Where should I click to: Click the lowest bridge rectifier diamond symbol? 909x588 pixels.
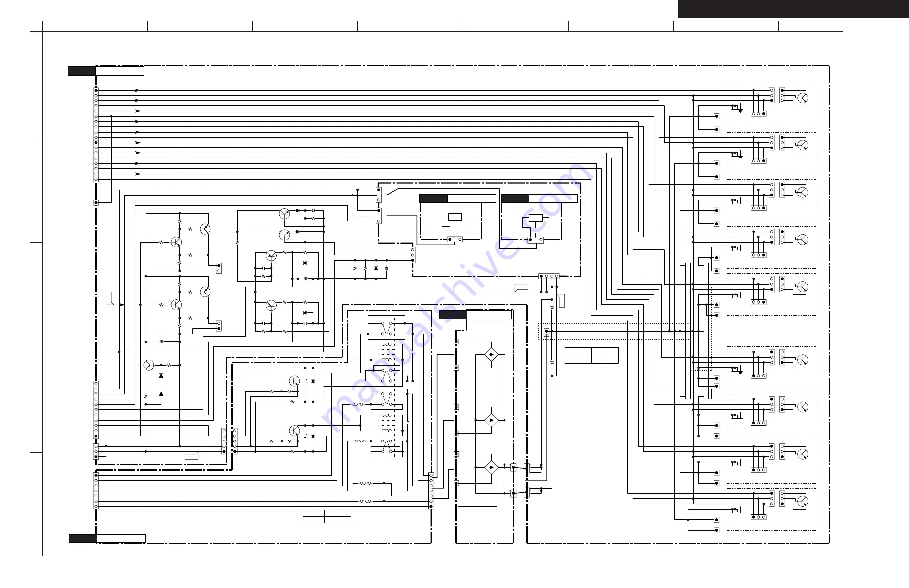tap(491, 467)
